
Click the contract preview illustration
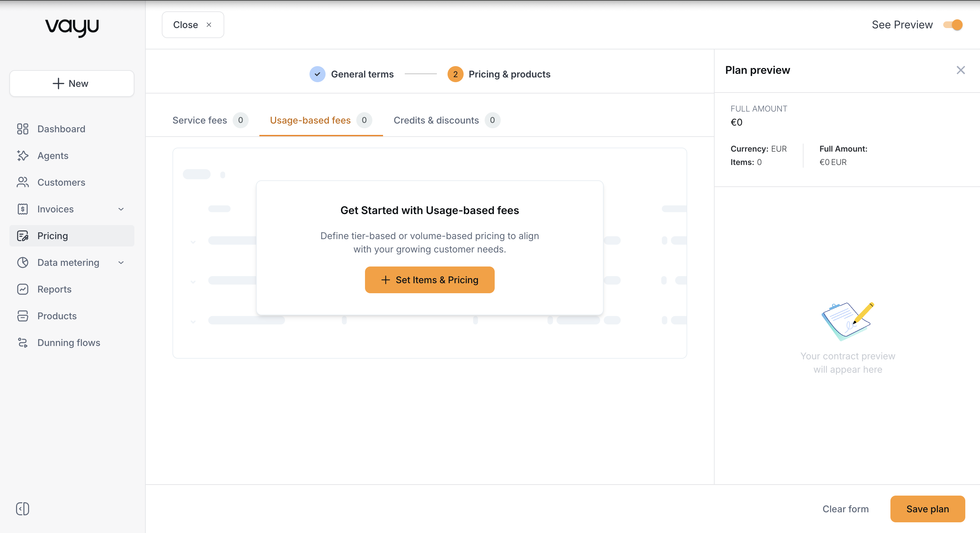(x=848, y=321)
